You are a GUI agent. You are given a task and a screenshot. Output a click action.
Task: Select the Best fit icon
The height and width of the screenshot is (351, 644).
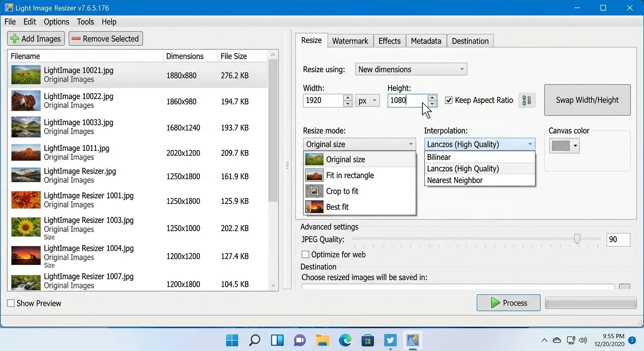(x=314, y=207)
